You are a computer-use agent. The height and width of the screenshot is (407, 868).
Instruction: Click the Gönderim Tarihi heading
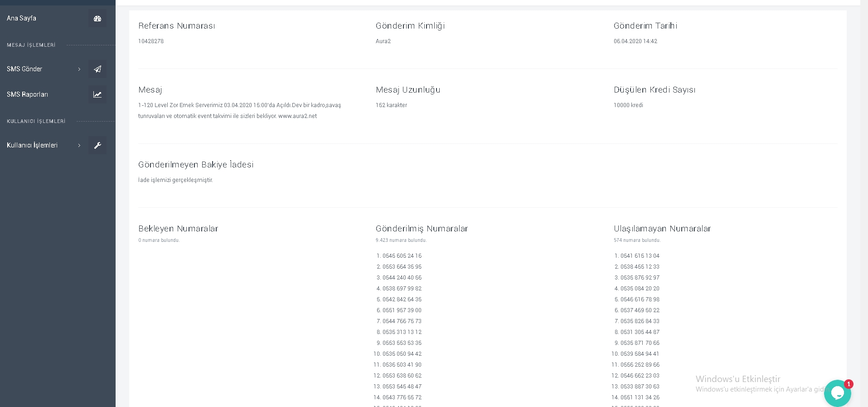(645, 26)
